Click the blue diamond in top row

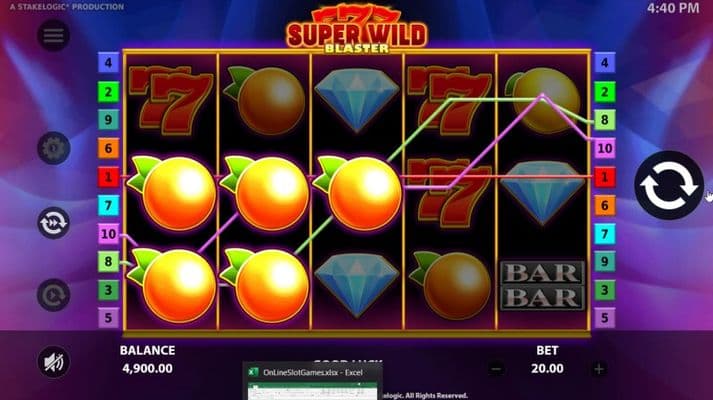pos(357,100)
